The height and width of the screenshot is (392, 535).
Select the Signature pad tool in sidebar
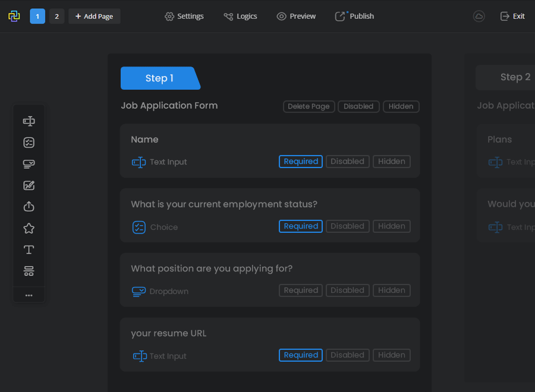[x=29, y=185]
